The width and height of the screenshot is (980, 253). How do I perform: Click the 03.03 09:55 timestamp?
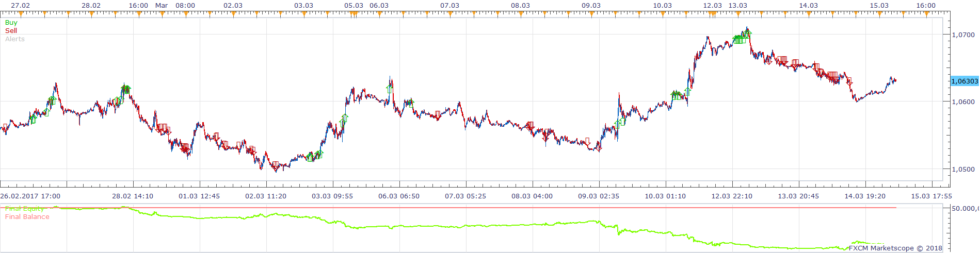coord(332,196)
